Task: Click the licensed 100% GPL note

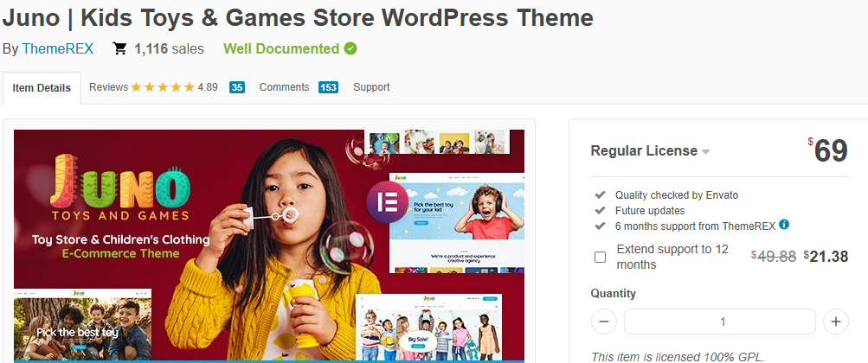Action: coord(678,356)
